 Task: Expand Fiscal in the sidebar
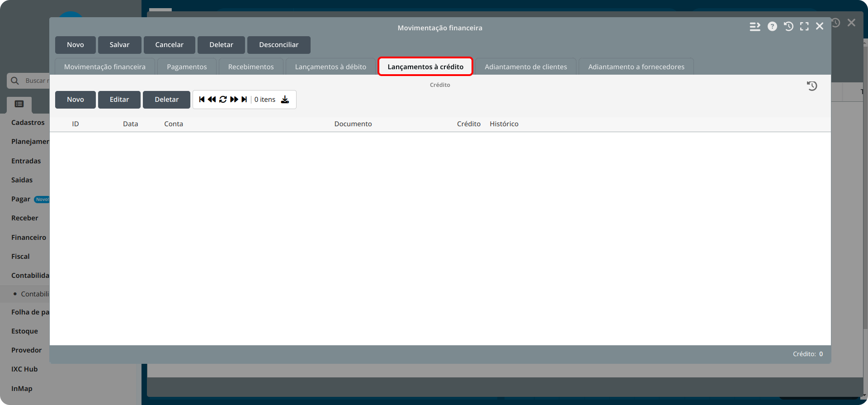pyautogui.click(x=20, y=257)
